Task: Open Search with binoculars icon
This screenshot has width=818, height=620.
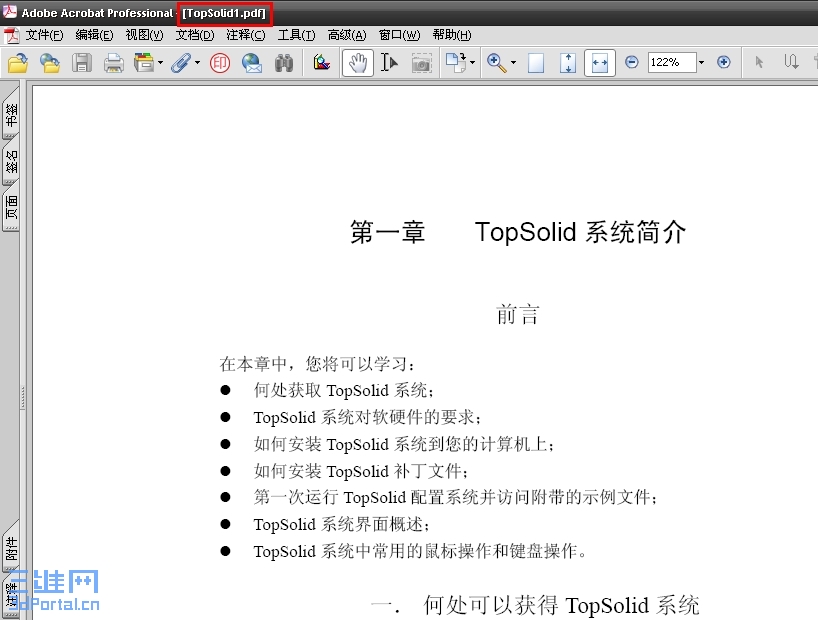Action: [x=284, y=63]
